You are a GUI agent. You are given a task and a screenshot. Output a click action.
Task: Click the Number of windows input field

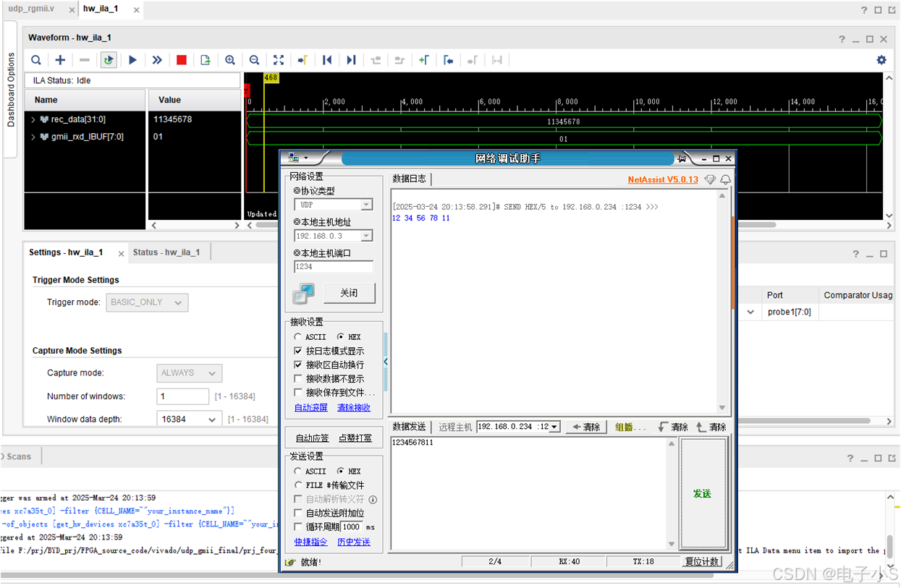(182, 396)
